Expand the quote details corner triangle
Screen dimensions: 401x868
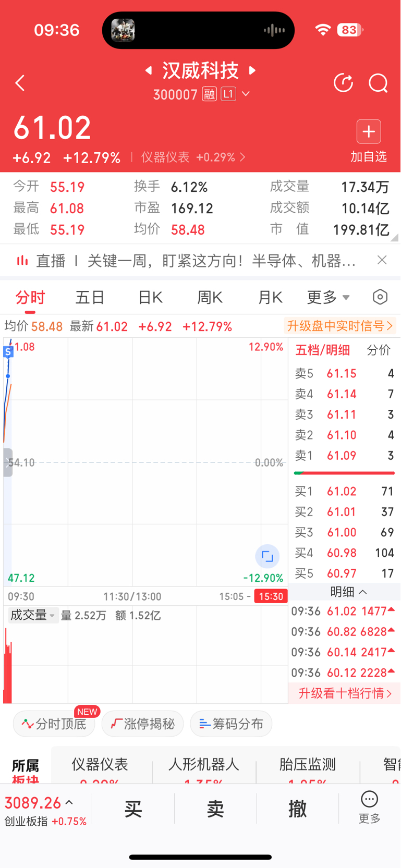395,238
